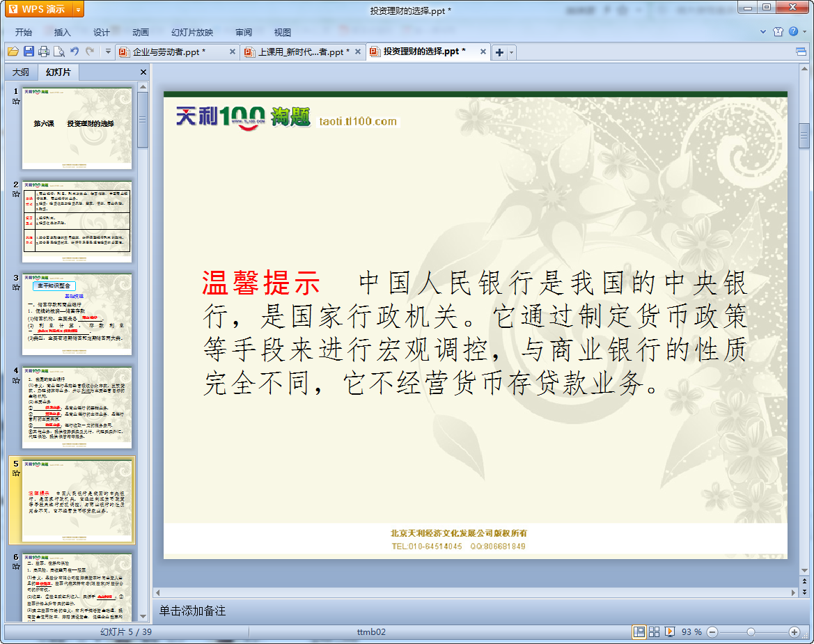Open the 开始 menu tab
This screenshot has height=644, width=814.
24,32
